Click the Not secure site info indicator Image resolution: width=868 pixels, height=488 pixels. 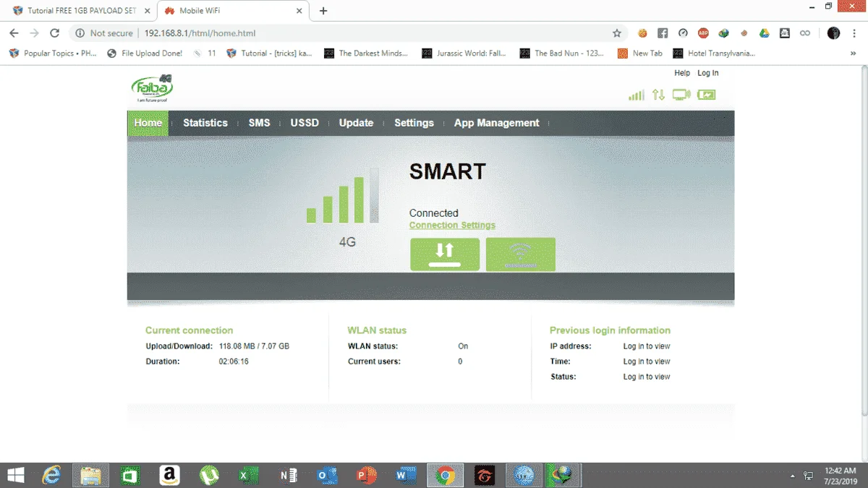click(104, 33)
